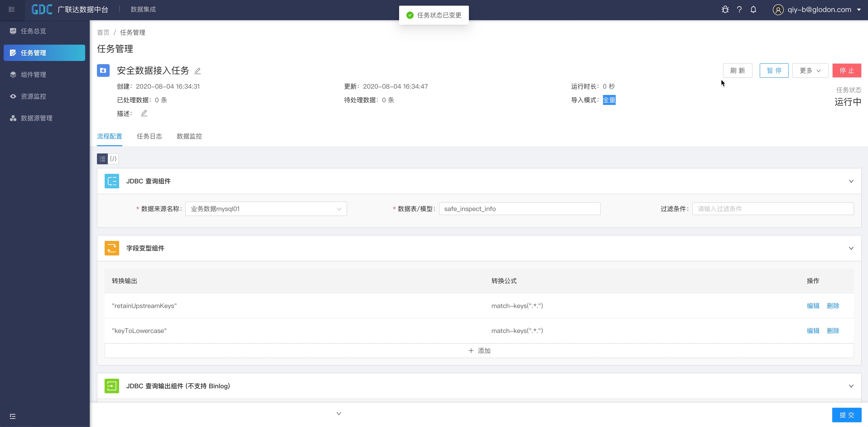
Task: Click the sidebar collapse icon at the bottom left
Action: (12, 416)
